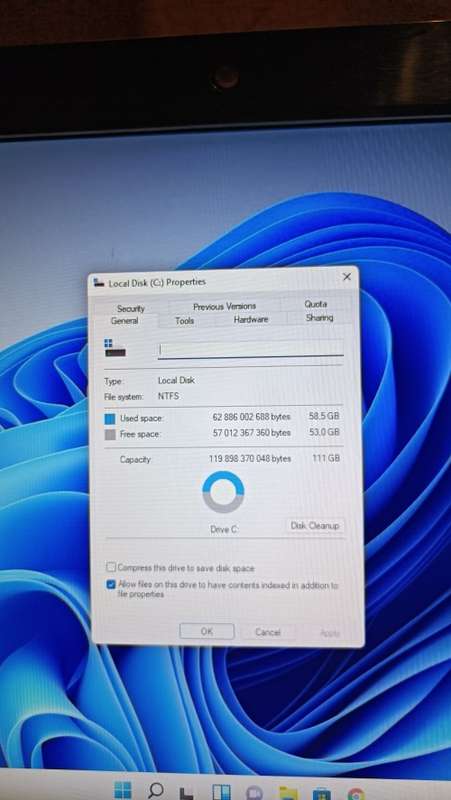Open taskbar Search

(x=155, y=790)
